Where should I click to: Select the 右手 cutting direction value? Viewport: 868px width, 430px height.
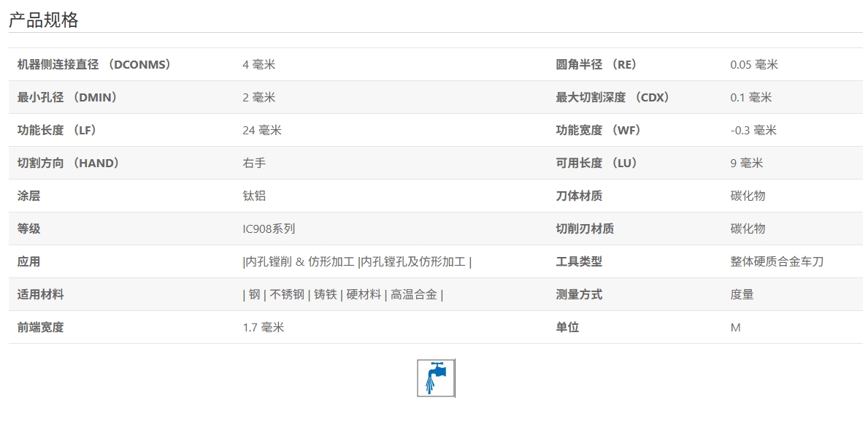[254, 163]
